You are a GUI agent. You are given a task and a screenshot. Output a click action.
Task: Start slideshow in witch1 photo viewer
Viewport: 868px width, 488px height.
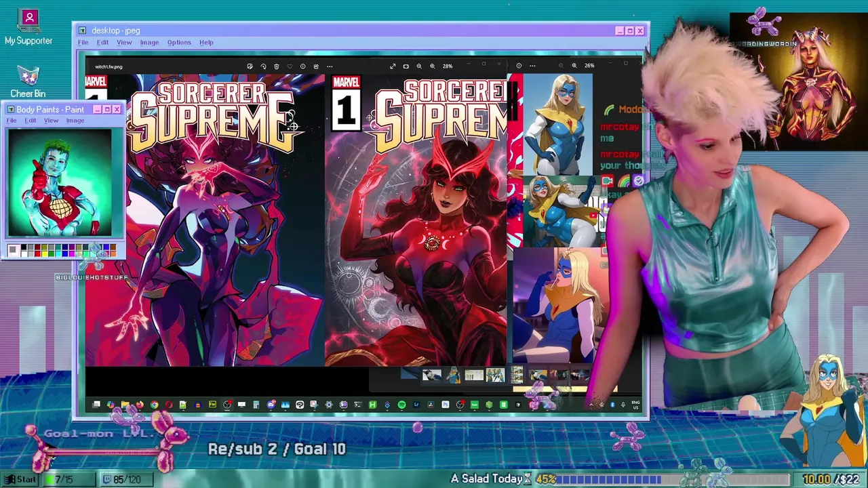click(x=406, y=66)
